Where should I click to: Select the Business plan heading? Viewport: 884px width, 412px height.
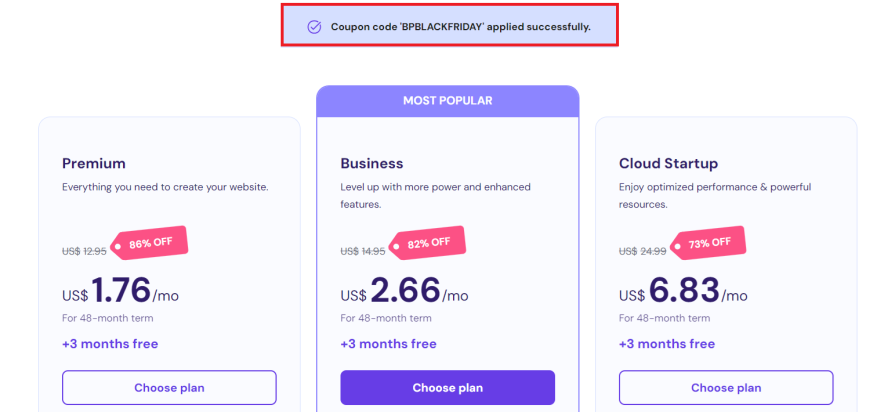372,163
